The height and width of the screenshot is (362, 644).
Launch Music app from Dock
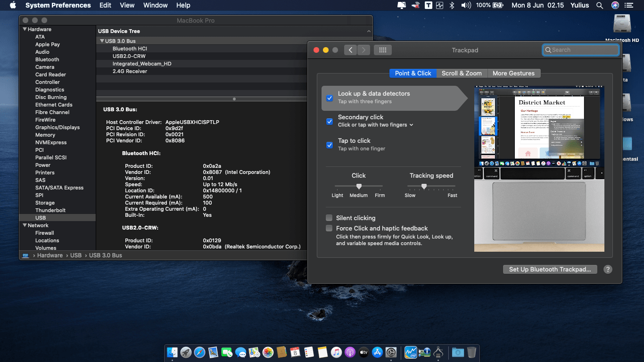click(336, 352)
